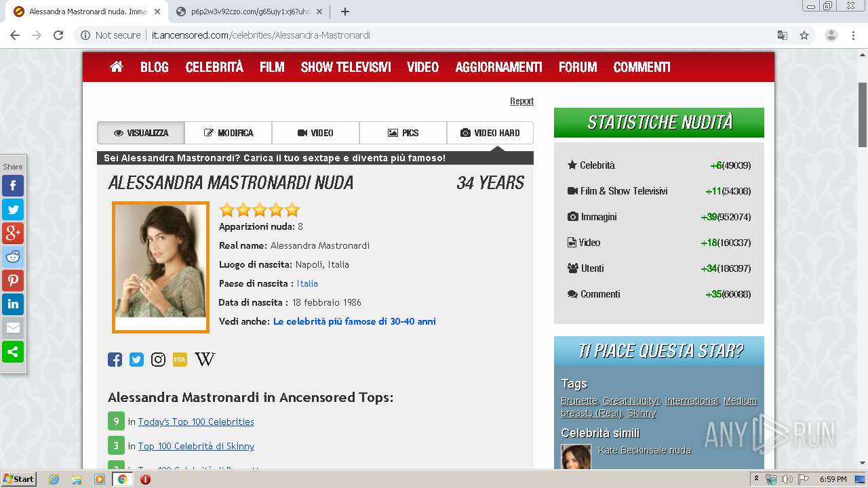868x488 pixels.
Task: Share by email sidebar button
Action: 13,328
